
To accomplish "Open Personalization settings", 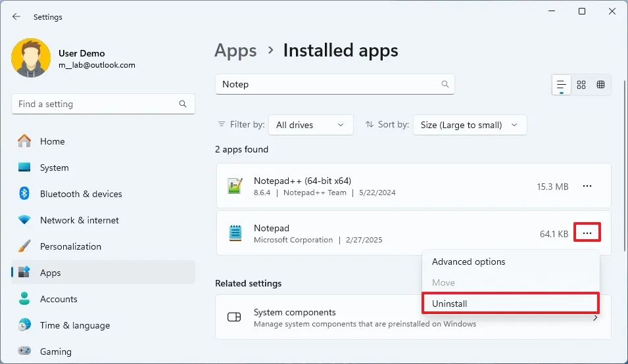I will click(x=103, y=246).
